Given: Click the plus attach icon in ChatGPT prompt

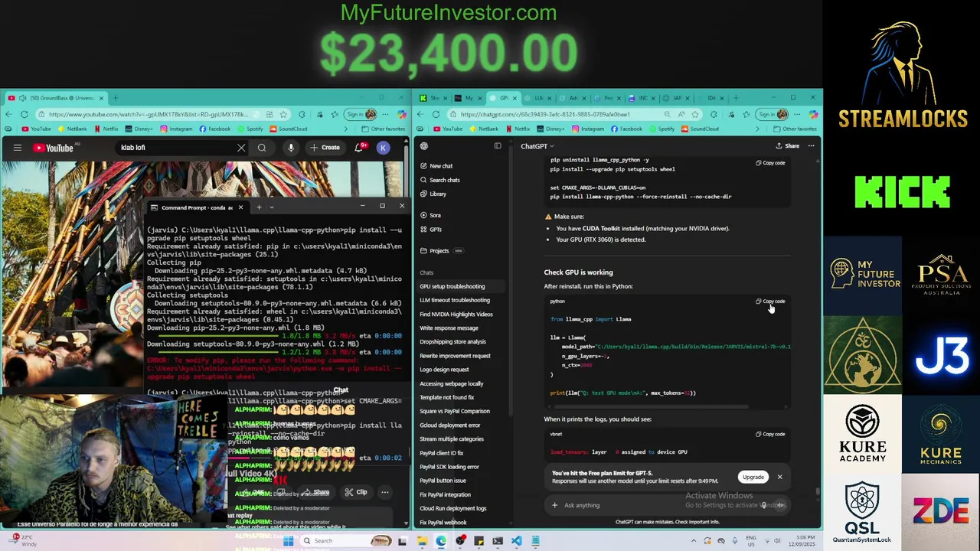Looking at the screenshot, I should click(555, 505).
